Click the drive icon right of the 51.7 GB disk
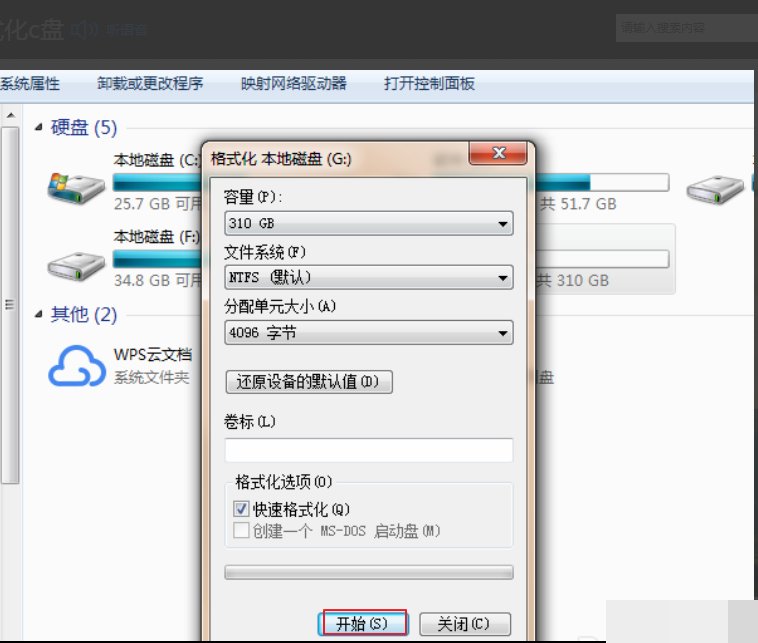Viewport: 758px width, 643px height. [715, 189]
